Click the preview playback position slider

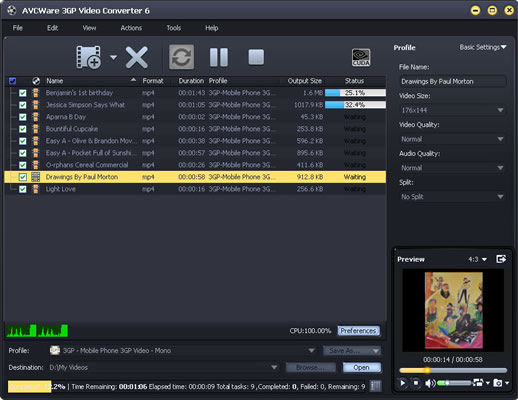[453, 370]
